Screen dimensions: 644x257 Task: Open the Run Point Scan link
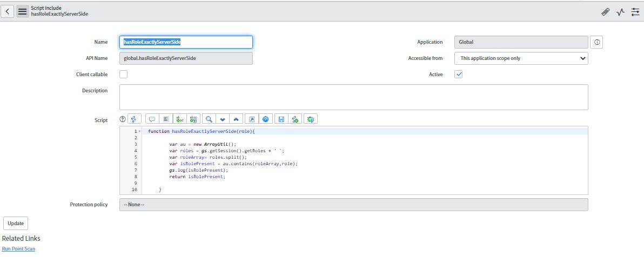click(x=18, y=249)
